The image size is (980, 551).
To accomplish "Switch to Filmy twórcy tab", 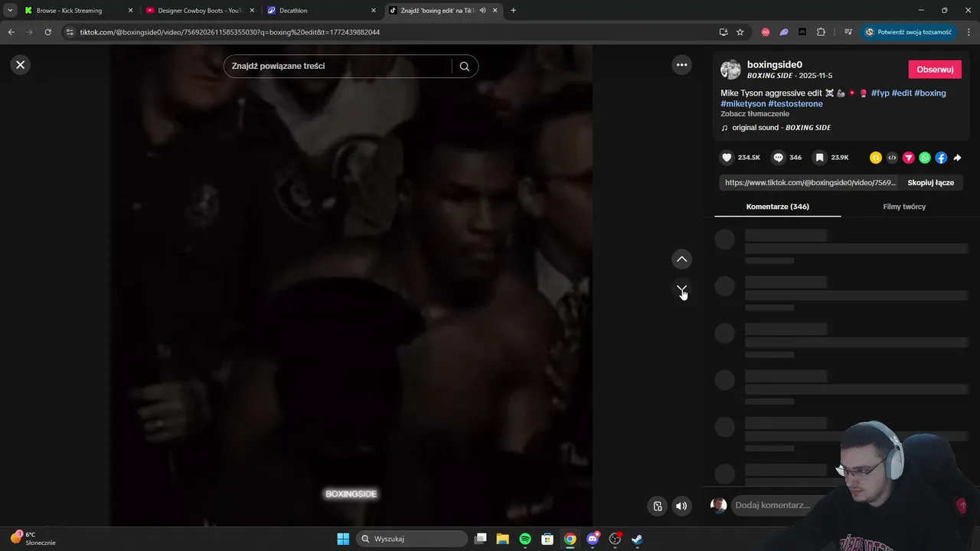I will [904, 207].
